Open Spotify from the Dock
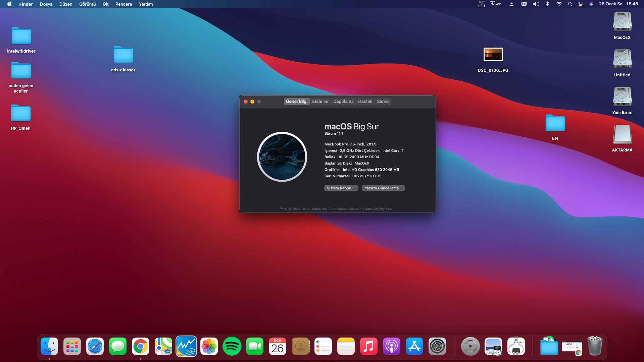This screenshot has height=362, width=644. click(x=232, y=346)
